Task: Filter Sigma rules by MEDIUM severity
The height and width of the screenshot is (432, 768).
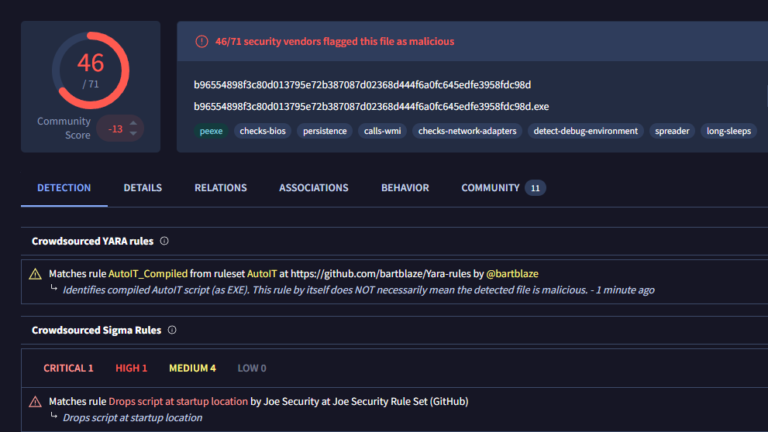Action: tap(192, 368)
